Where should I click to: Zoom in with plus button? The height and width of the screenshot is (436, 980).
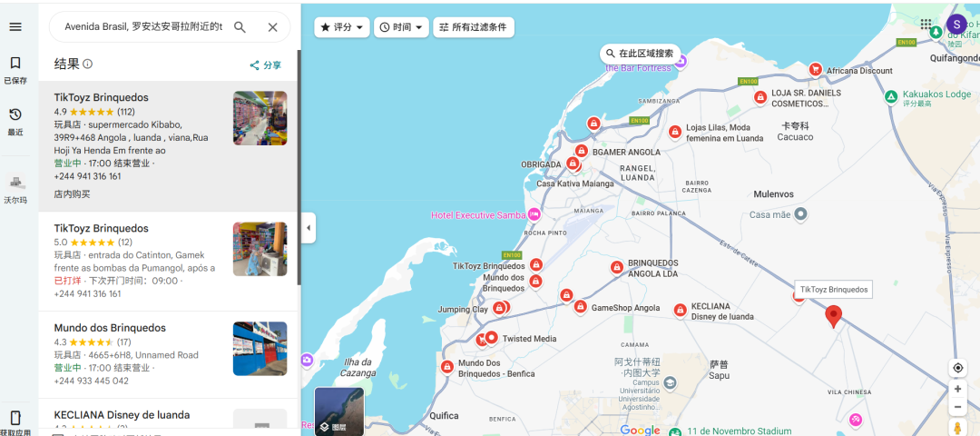coord(957,389)
